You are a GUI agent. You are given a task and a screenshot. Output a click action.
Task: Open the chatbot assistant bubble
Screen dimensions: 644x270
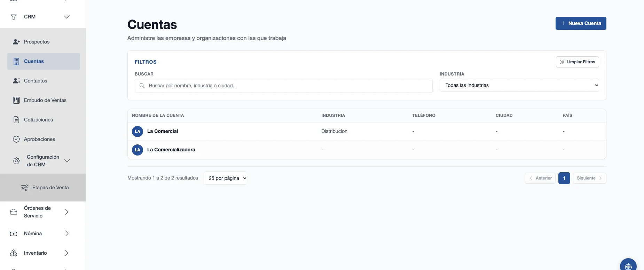pyautogui.click(x=628, y=265)
